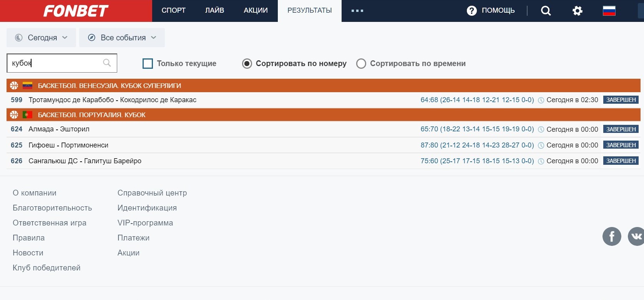
Task: Click 'Завершен' status badge for event 625
Action: 621,145
